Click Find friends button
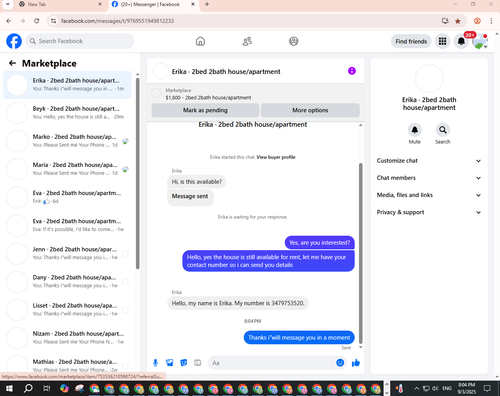Viewport: 500px width, 396px height. (x=411, y=41)
